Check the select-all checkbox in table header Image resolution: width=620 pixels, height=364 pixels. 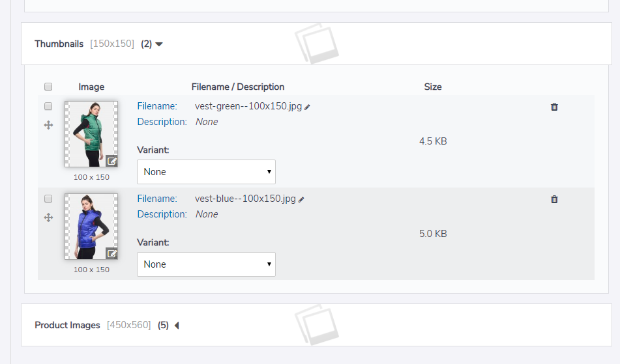[48, 87]
